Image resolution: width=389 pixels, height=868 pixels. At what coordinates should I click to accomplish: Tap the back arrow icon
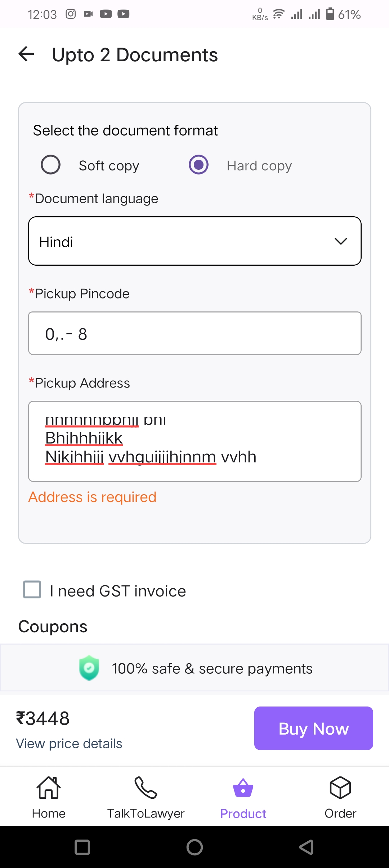26,54
